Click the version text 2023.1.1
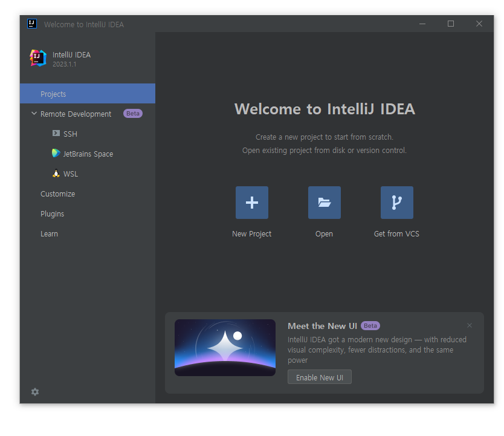The height and width of the screenshot is (436, 504). 64,64
